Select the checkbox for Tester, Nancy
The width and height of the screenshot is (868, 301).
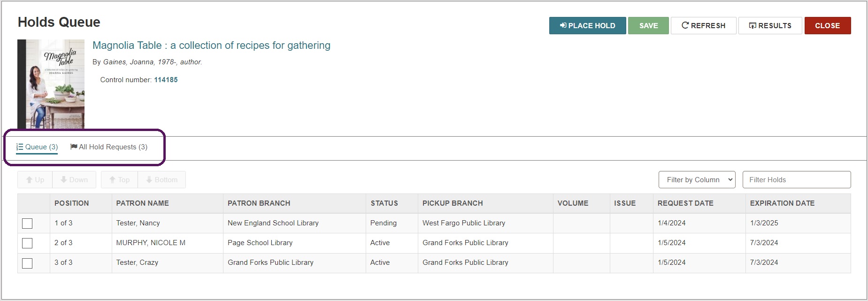pos(27,224)
